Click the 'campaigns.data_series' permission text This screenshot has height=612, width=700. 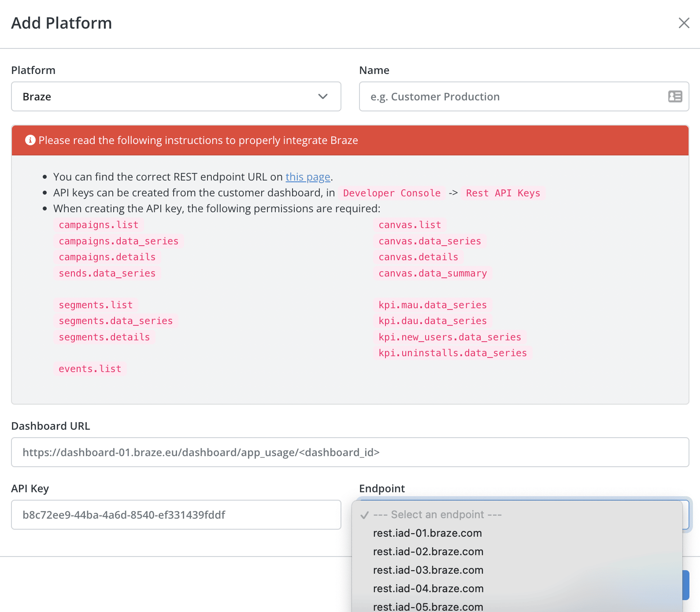pos(119,241)
